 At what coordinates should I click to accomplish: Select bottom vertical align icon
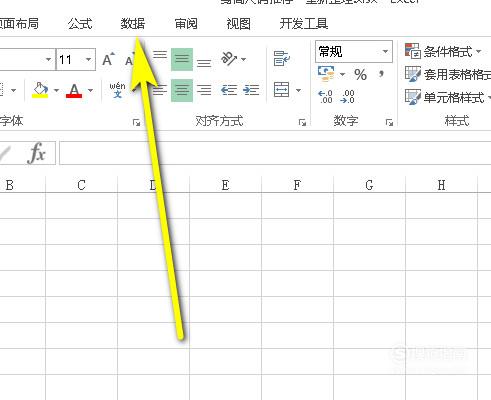pos(204,63)
